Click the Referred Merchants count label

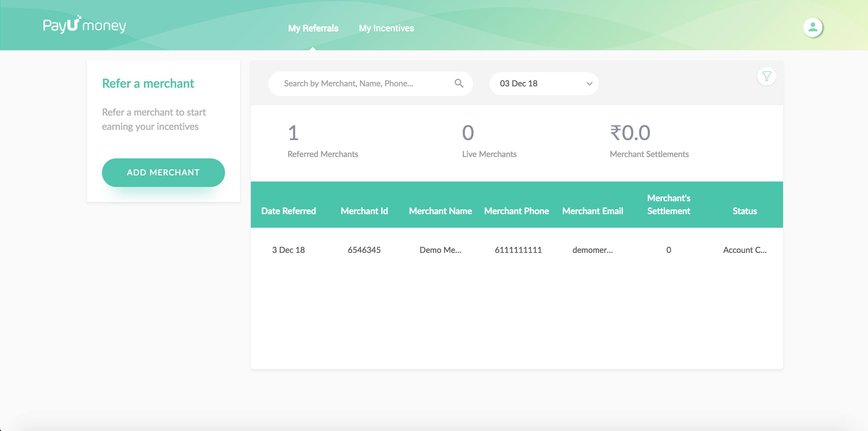pyautogui.click(x=323, y=154)
